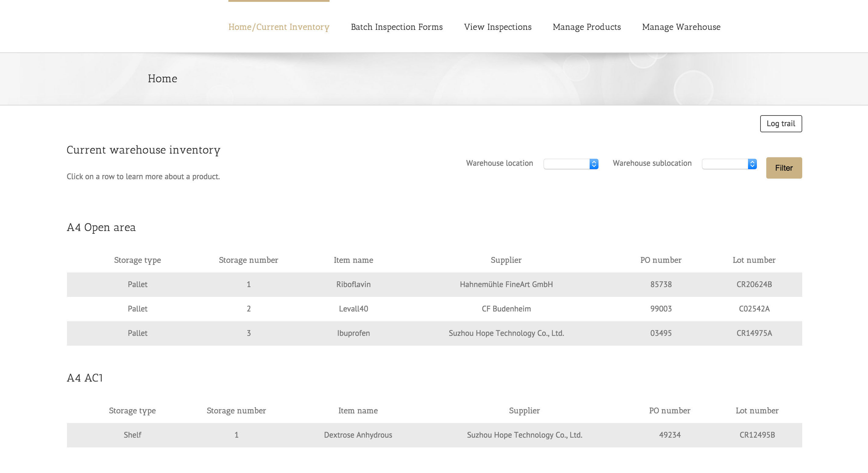Click the Log trail button
This screenshot has width=868, height=473.
[781, 124]
